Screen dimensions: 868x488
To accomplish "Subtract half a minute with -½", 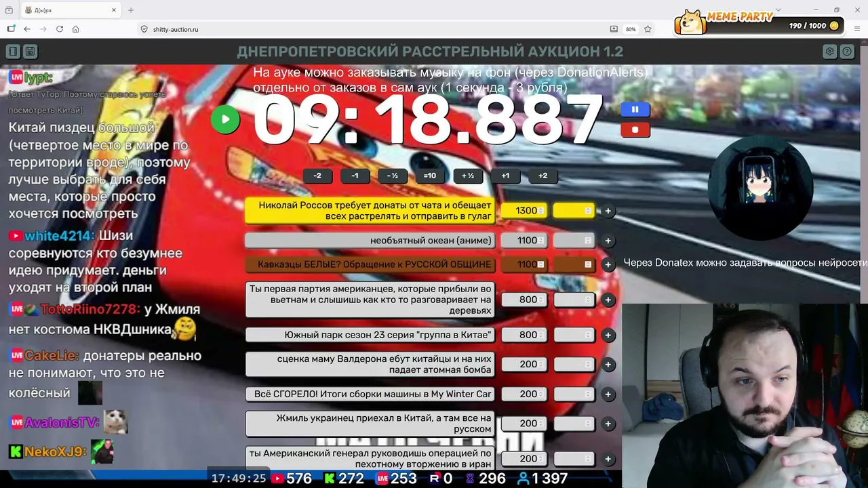I will pos(392,176).
